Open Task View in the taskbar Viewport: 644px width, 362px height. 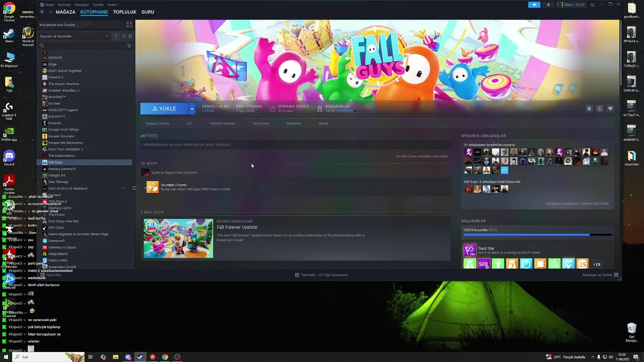91,357
